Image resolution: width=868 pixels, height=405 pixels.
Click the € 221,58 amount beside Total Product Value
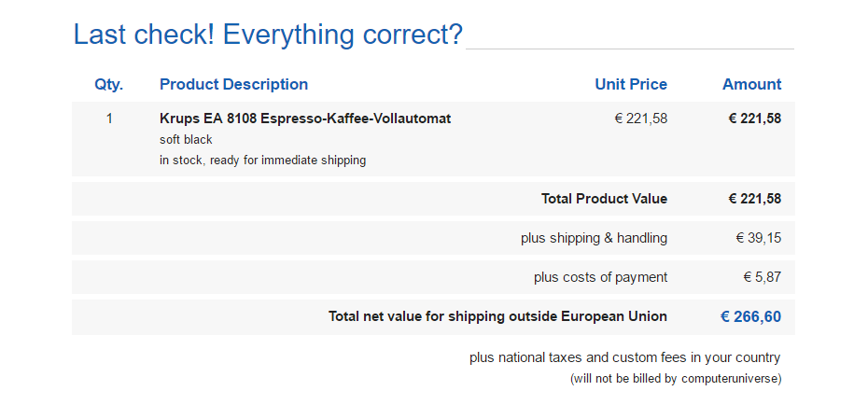pos(754,199)
